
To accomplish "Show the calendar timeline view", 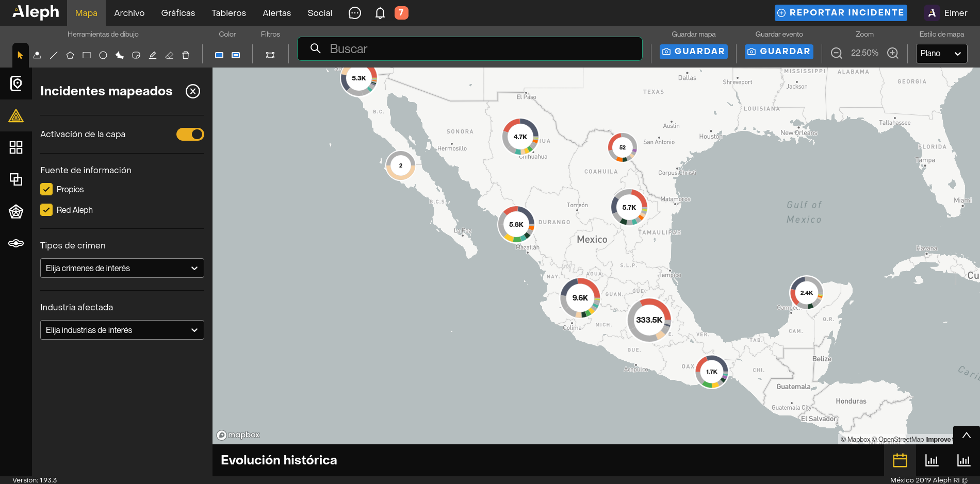I will tap(900, 460).
